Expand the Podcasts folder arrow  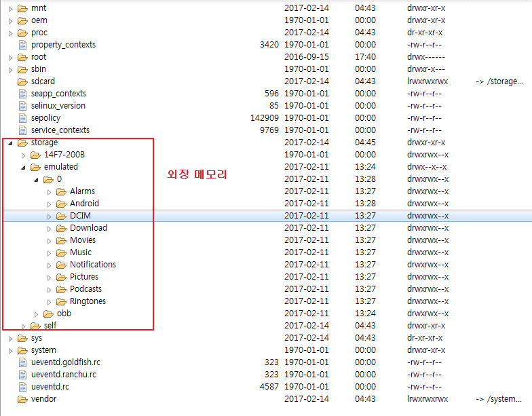49,290
